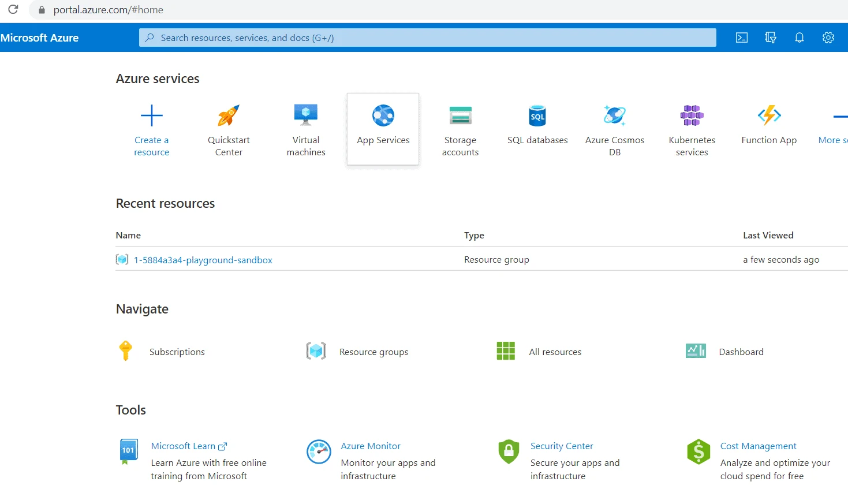The image size is (848, 504).
Task: Open the portal settings gear
Action: (828, 37)
